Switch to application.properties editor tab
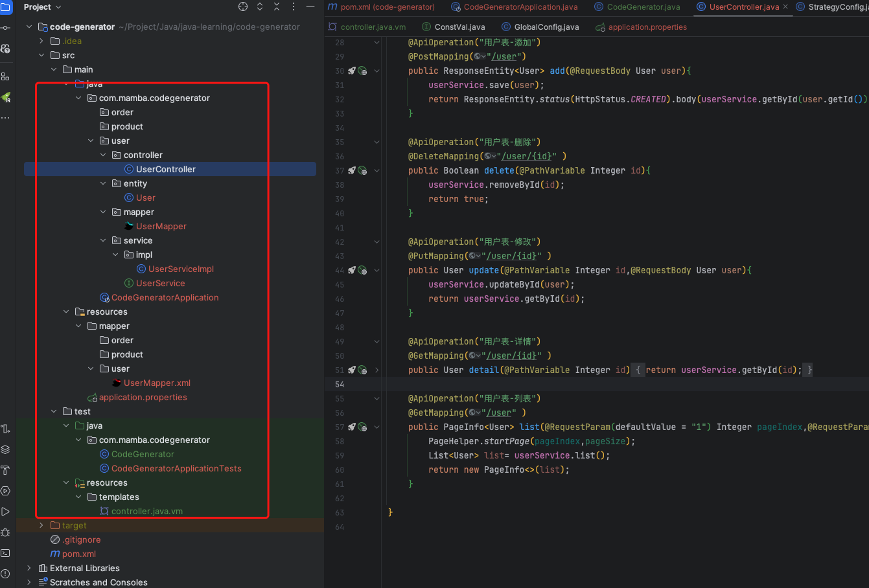This screenshot has width=869, height=588. coord(642,27)
